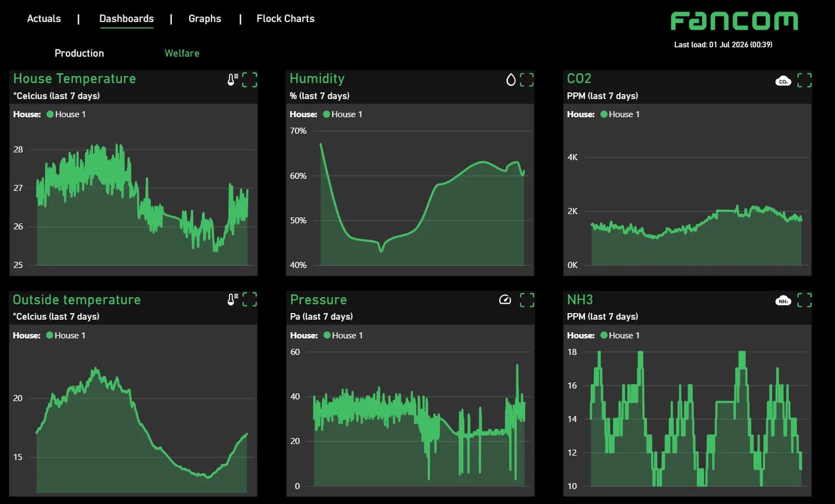The height and width of the screenshot is (504, 835).
Task: Click the 60 axis label in Pressure
Action: click(x=295, y=352)
